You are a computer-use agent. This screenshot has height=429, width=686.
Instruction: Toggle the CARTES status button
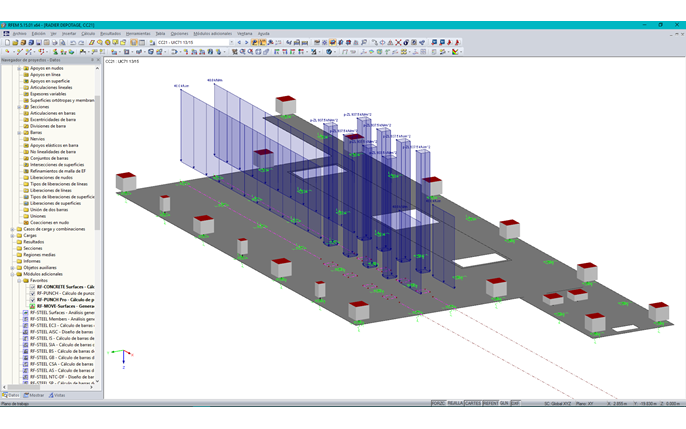pos(473,403)
